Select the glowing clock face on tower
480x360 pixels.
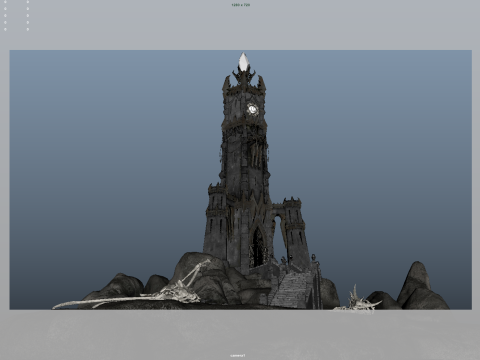tap(252, 109)
